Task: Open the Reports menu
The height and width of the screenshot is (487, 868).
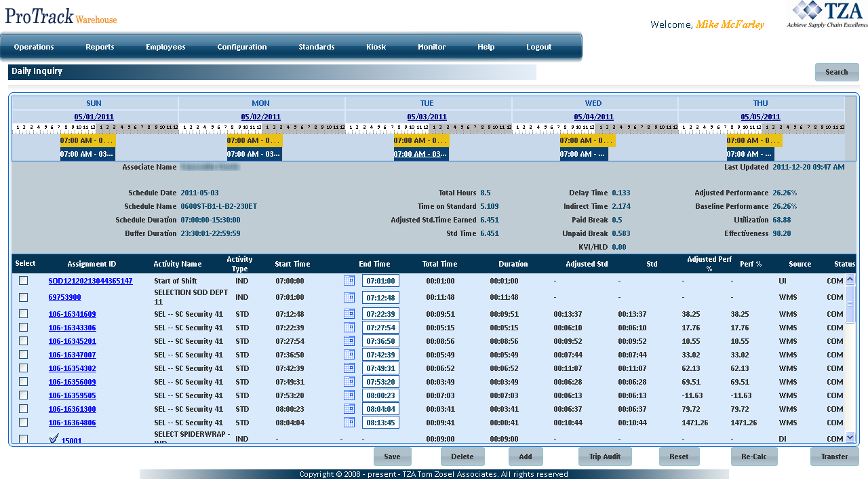Action: pos(100,47)
